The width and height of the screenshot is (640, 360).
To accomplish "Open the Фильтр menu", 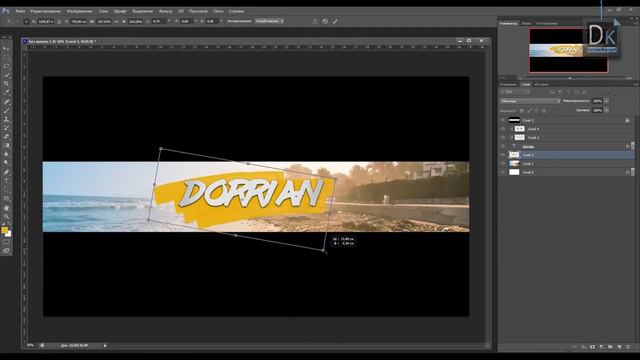I will (165, 11).
